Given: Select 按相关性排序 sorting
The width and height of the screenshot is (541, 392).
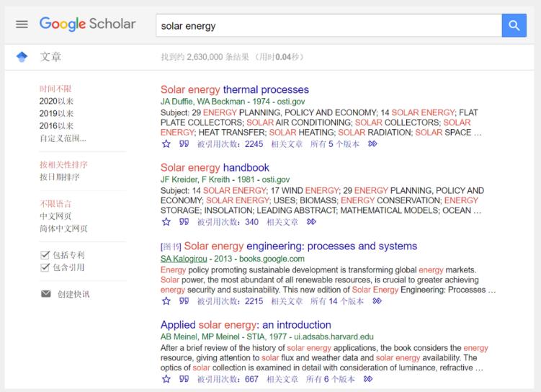Looking at the screenshot, I should coord(63,164).
